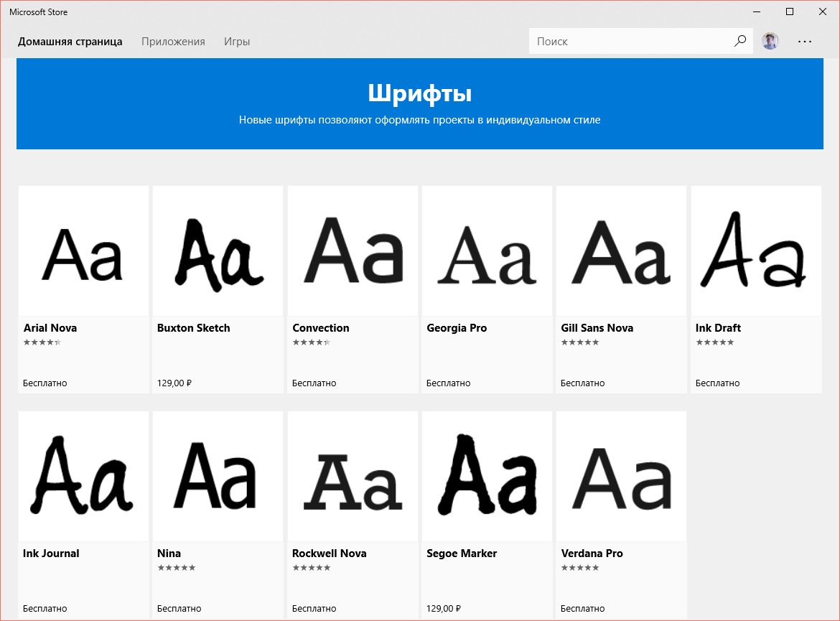Open the Arial Nova font preview tile
The image size is (840, 621).
pyautogui.click(x=83, y=251)
